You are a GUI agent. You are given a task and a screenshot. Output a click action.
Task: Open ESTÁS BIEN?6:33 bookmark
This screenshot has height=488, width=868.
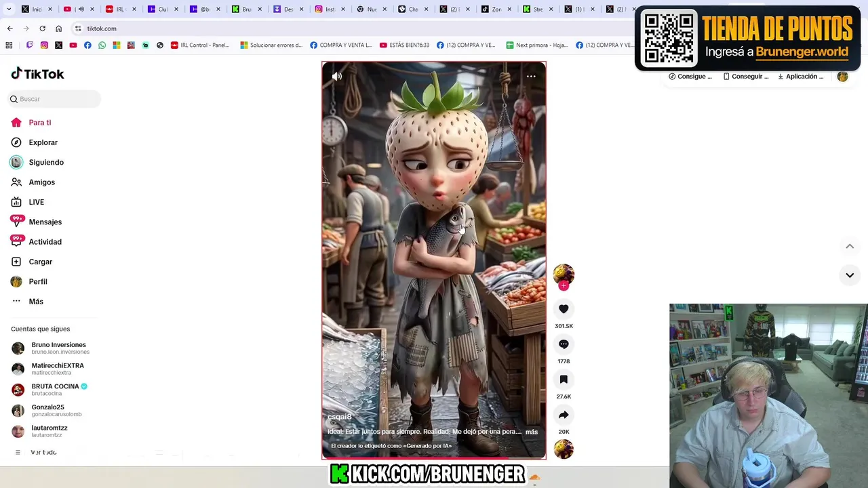pyautogui.click(x=404, y=45)
